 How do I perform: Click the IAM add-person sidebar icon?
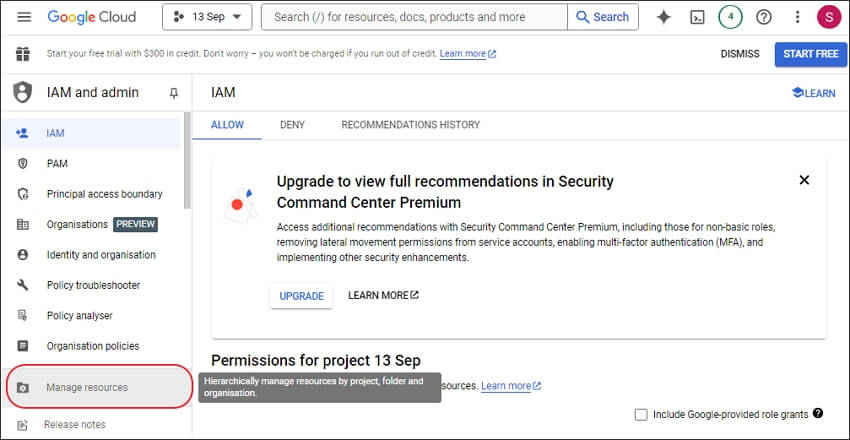22,133
